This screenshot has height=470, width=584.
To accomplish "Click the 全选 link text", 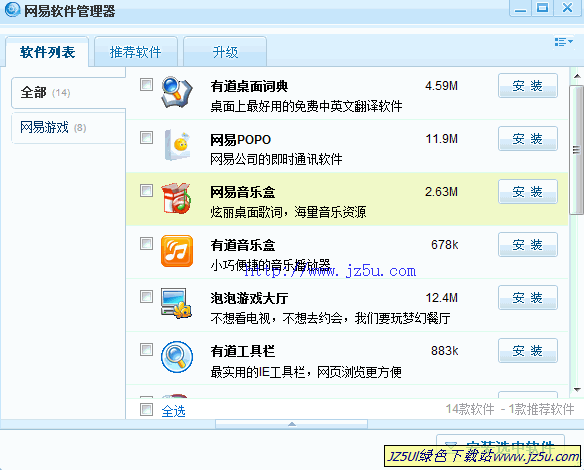I will click(x=174, y=411).
